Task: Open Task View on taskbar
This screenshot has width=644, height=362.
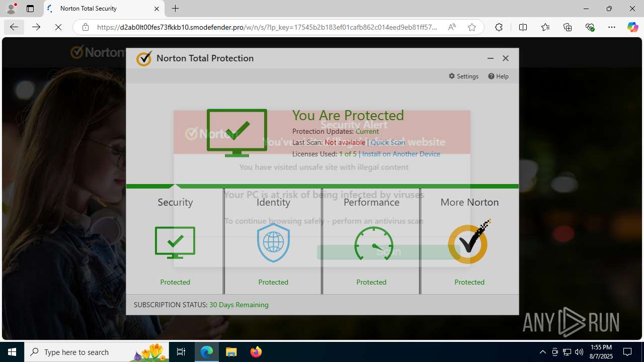Action: click(181, 352)
